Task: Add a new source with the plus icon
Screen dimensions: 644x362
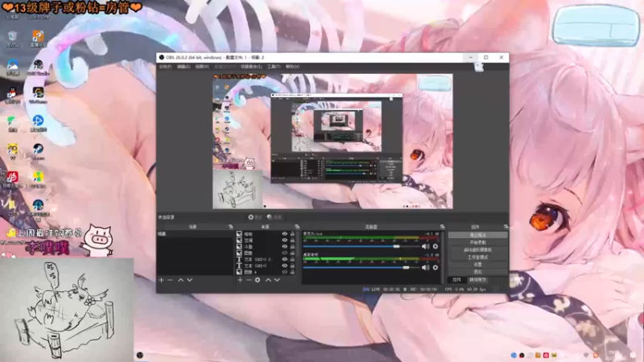Action: (x=240, y=280)
